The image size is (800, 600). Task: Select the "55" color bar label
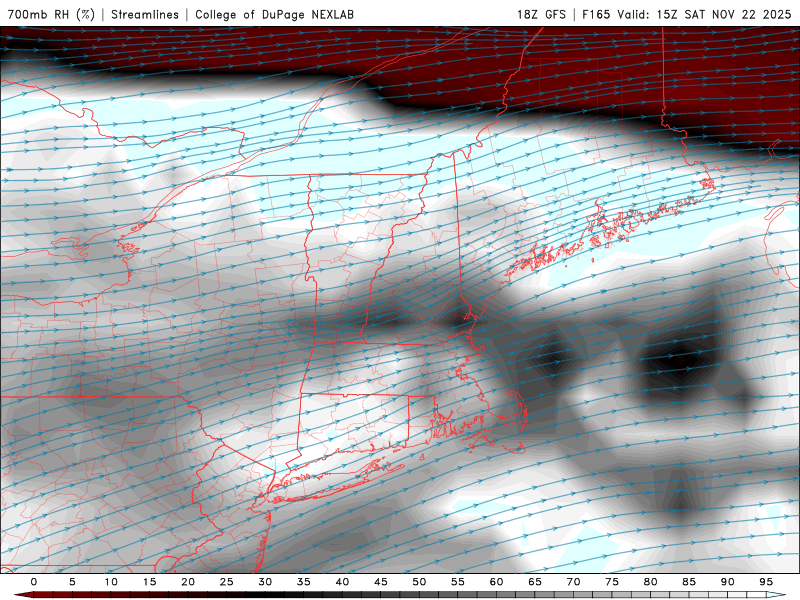tap(458, 582)
